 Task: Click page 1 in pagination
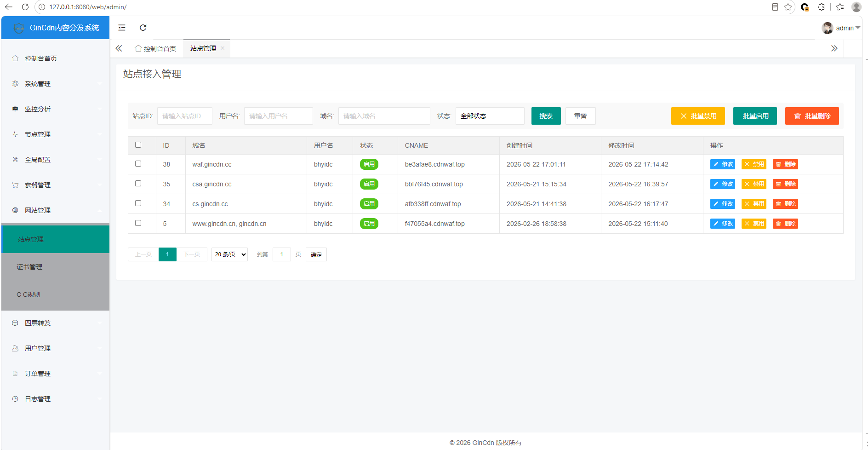[x=167, y=254]
